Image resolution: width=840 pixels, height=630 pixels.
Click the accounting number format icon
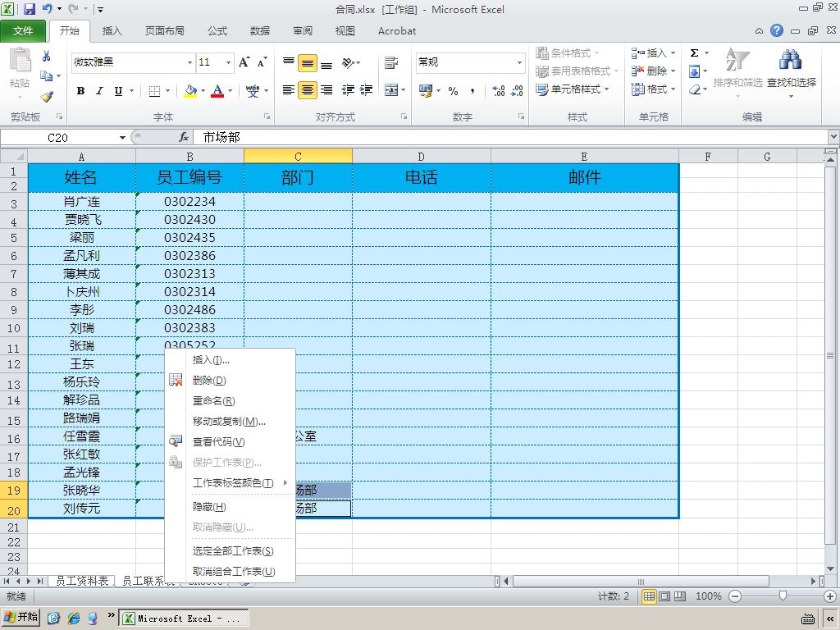click(426, 90)
